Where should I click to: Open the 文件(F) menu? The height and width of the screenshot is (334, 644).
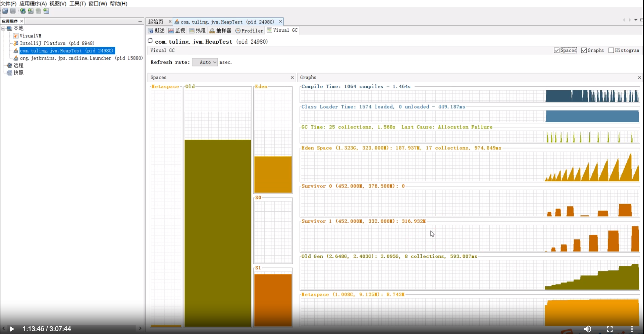click(x=8, y=3)
